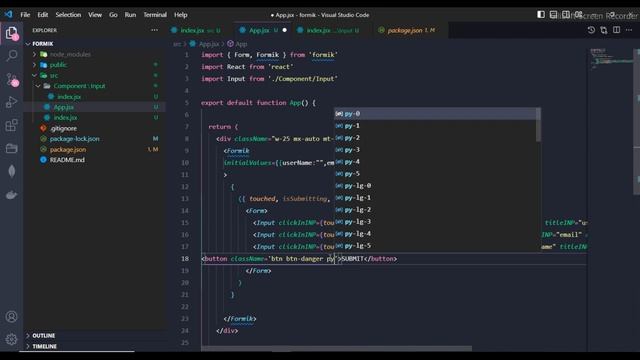Image resolution: width=640 pixels, height=360 pixels.
Task: Toggle the panel layout icon
Action: (x=553, y=15)
